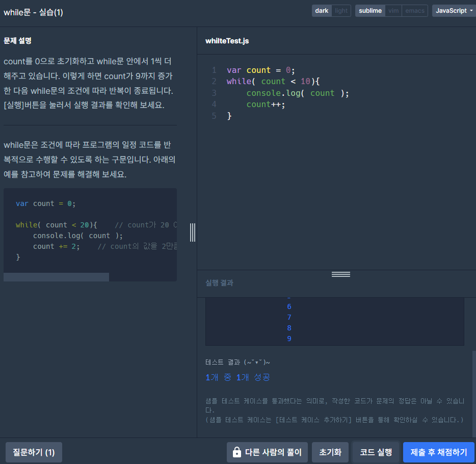The height and width of the screenshot is (464, 476).
Task: Open the JavaScript language dropdown
Action: [454, 11]
